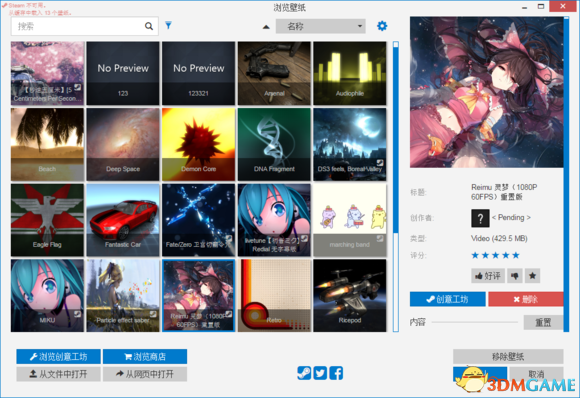
Task: Select the Reimu 灵梦 wallpaper thumbnail
Action: click(x=199, y=296)
